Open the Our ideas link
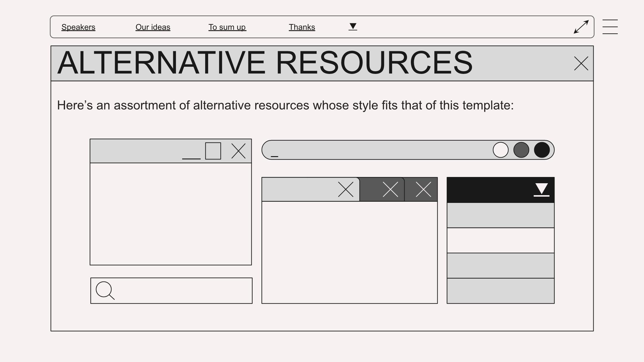This screenshot has height=362, width=644. pos(153,27)
